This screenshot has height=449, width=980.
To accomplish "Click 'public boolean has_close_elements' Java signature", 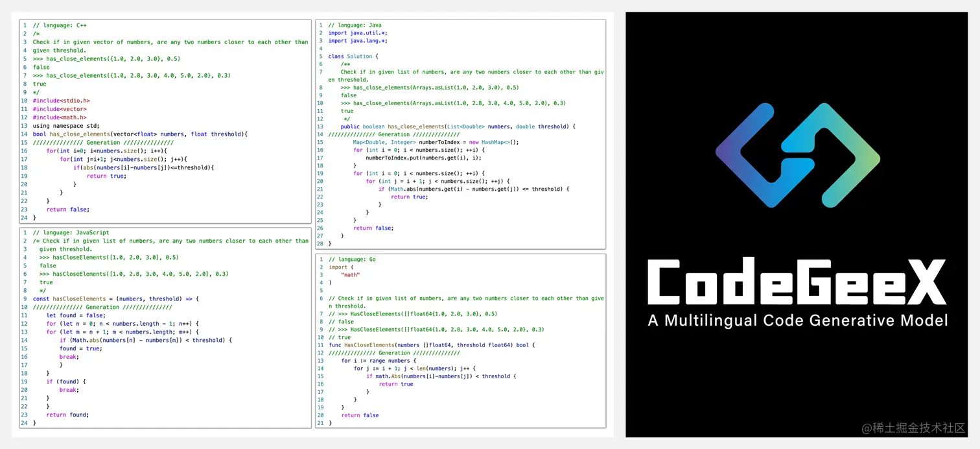I will tap(458, 127).
